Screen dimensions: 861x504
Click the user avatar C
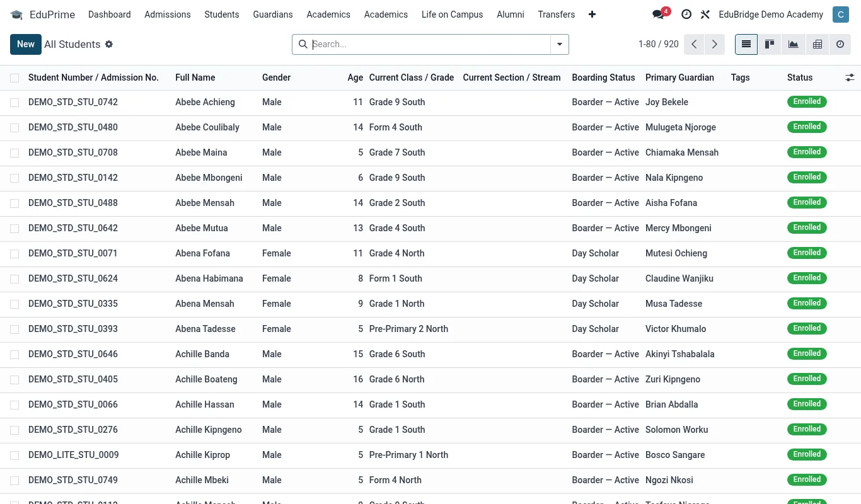pyautogui.click(x=841, y=14)
